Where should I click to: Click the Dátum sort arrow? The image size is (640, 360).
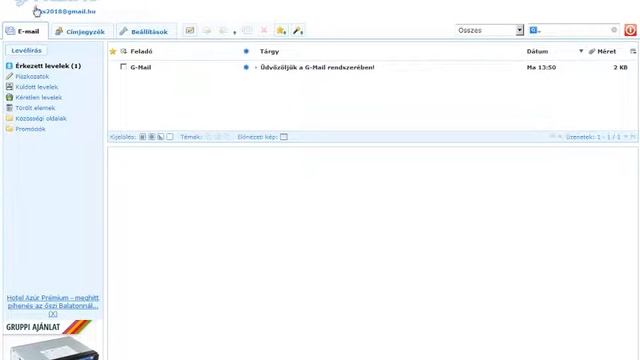click(581, 51)
